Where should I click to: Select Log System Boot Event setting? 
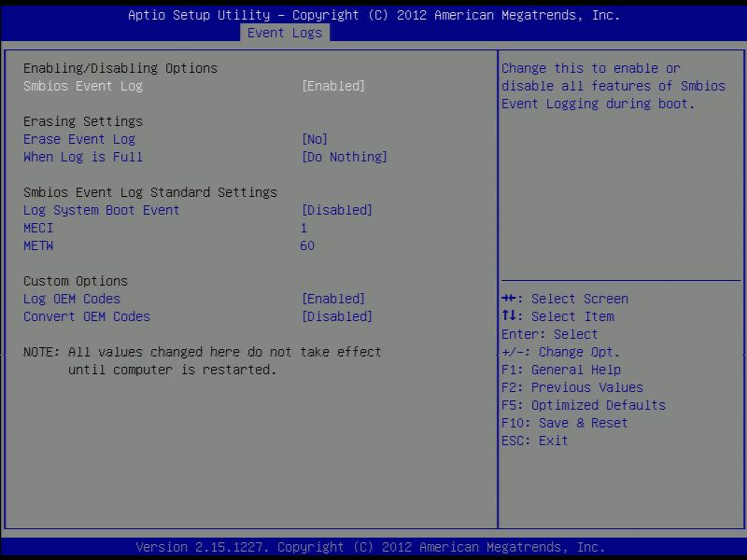[x=102, y=211]
